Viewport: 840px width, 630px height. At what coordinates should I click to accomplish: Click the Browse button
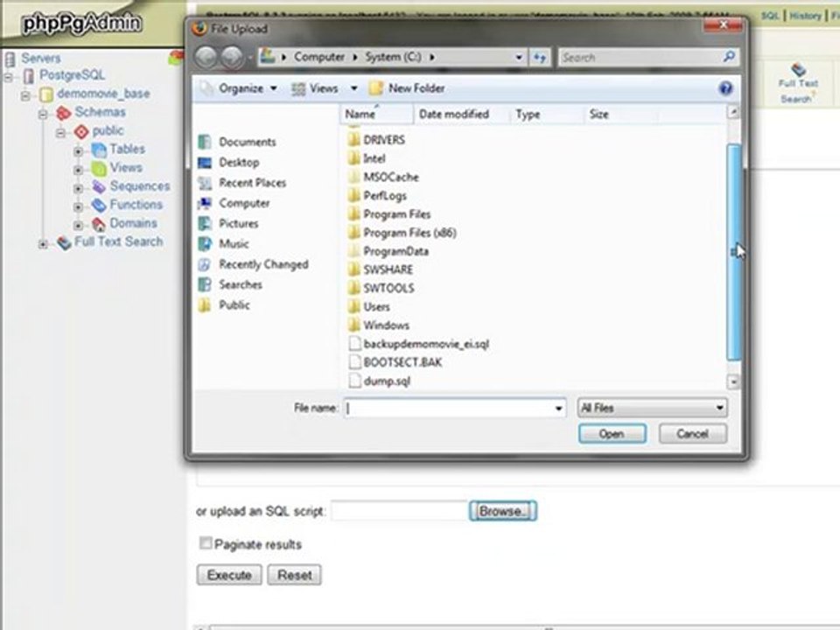click(x=502, y=511)
